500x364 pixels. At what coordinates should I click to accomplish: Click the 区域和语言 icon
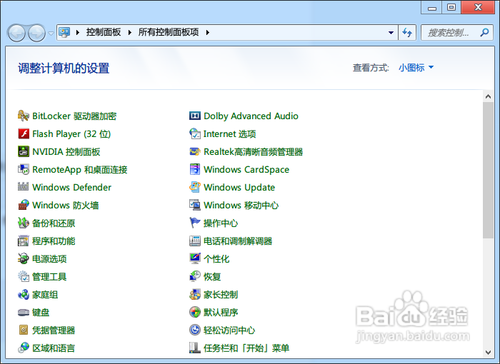(23, 348)
